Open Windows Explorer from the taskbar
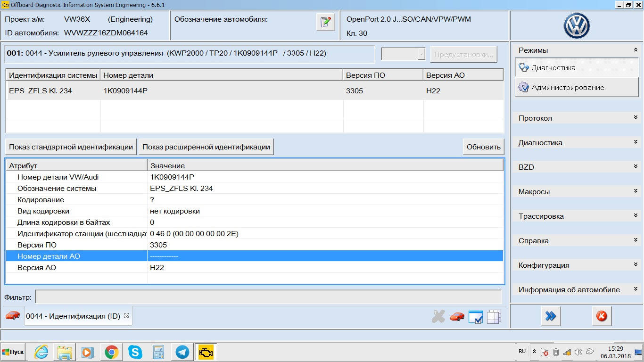Image resolution: width=644 pixels, height=362 pixels. tap(64, 352)
